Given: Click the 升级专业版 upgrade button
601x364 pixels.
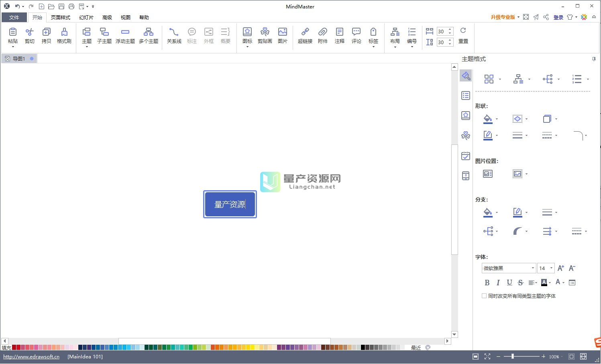Looking at the screenshot, I should pyautogui.click(x=503, y=17).
